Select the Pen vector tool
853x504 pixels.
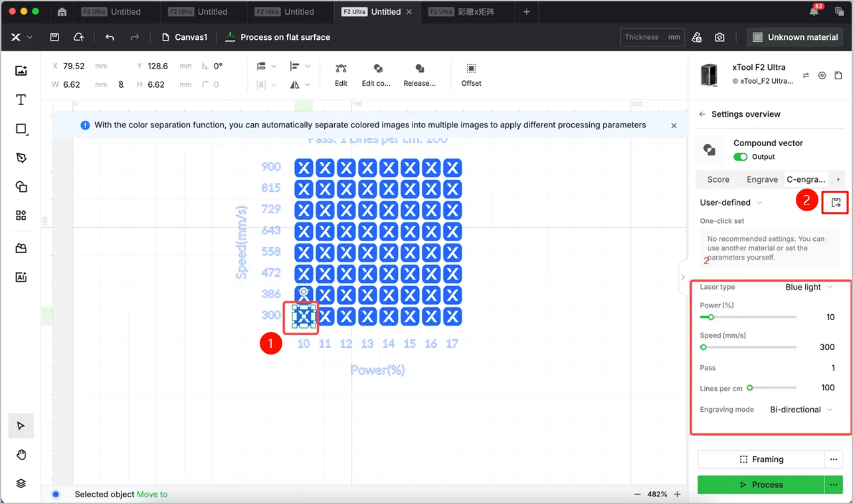[x=21, y=157]
